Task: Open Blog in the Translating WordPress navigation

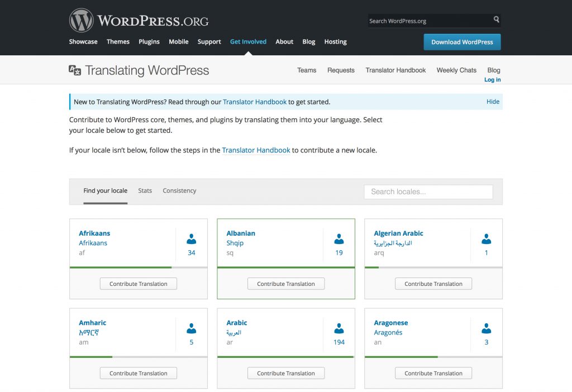Action: (494, 70)
